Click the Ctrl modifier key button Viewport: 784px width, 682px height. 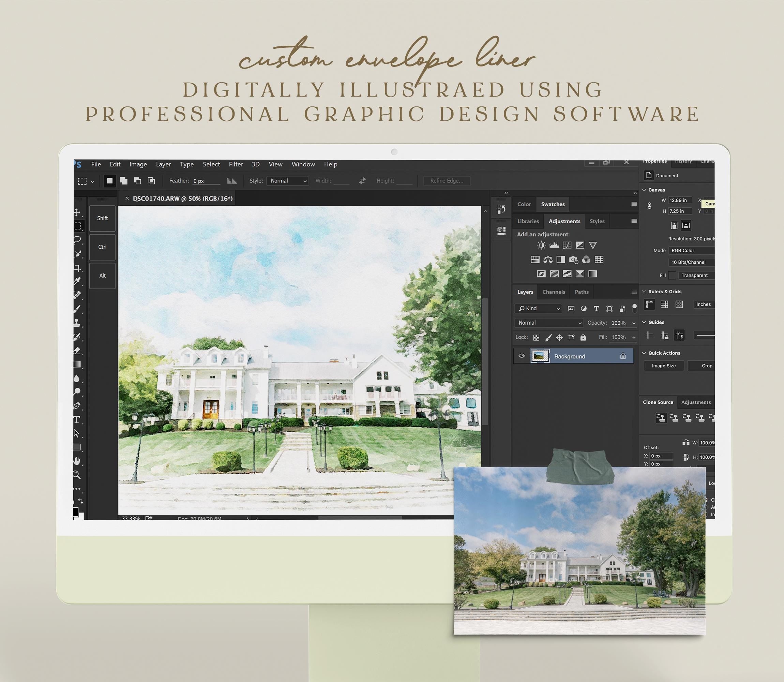[102, 247]
